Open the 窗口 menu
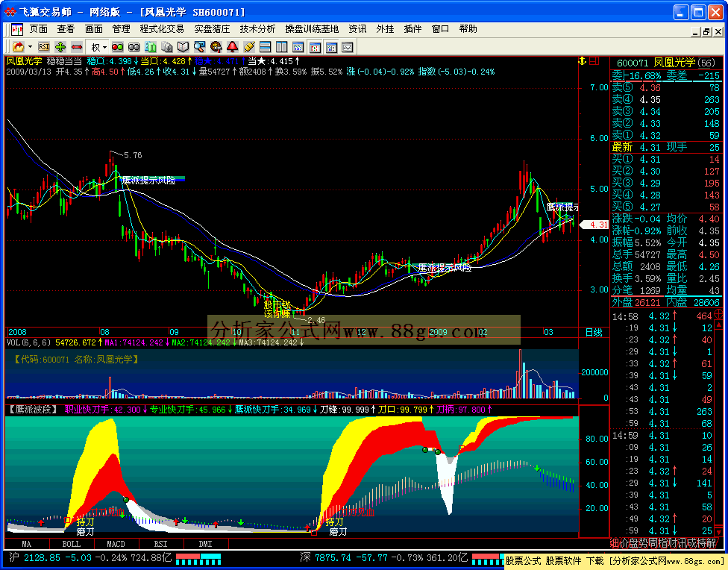This screenshot has width=728, height=570. pos(440,29)
